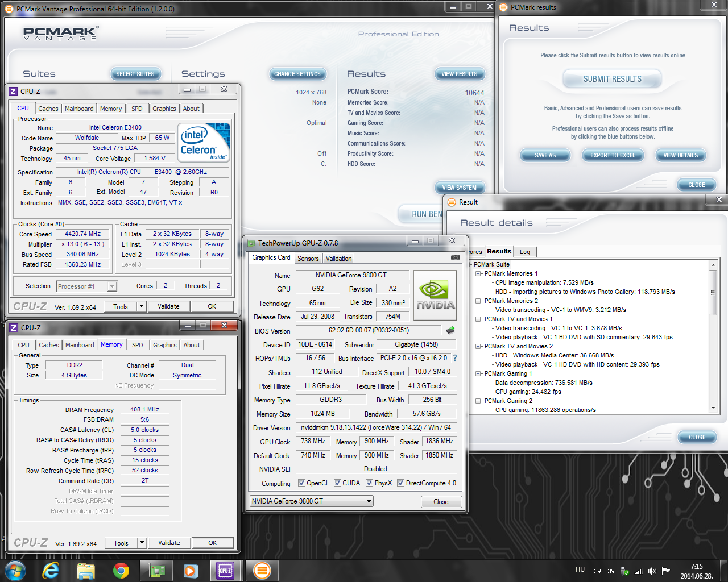Switch to the Log tab in Result details
The image size is (728, 582).
click(x=525, y=252)
